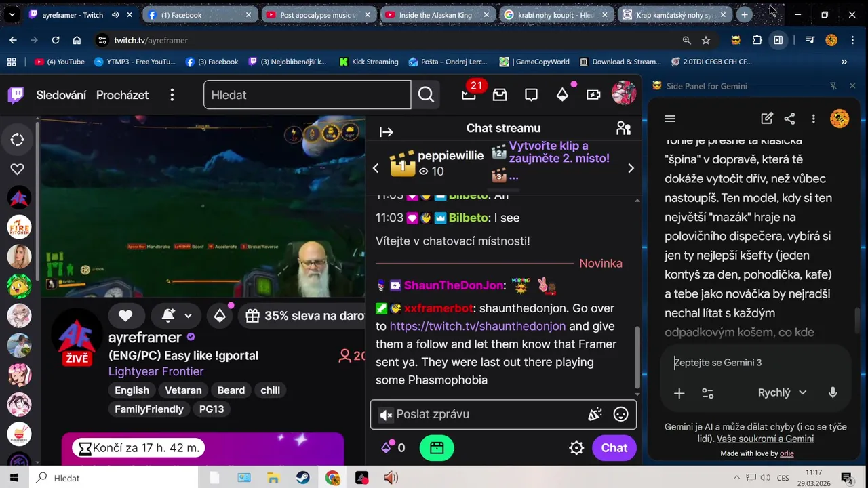The width and height of the screenshot is (868, 488).
Task: Open the Lightyear Frontier game category link
Action: click(156, 371)
